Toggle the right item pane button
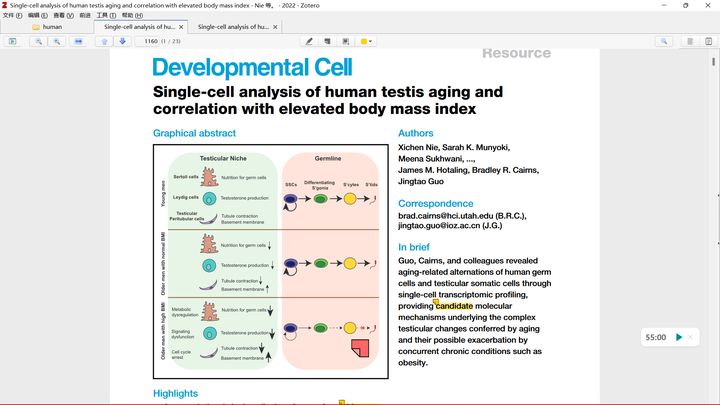 (x=690, y=41)
